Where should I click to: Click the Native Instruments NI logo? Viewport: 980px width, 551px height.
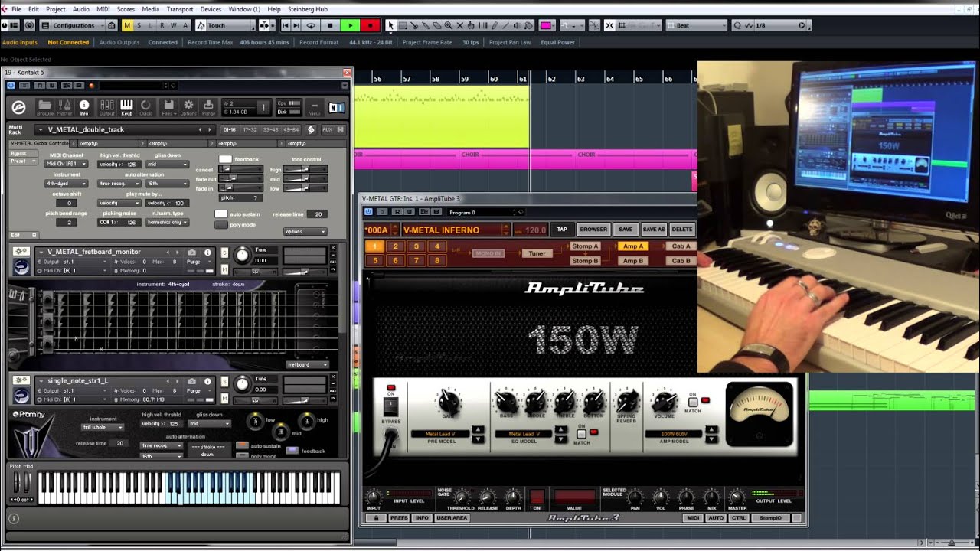pos(335,107)
